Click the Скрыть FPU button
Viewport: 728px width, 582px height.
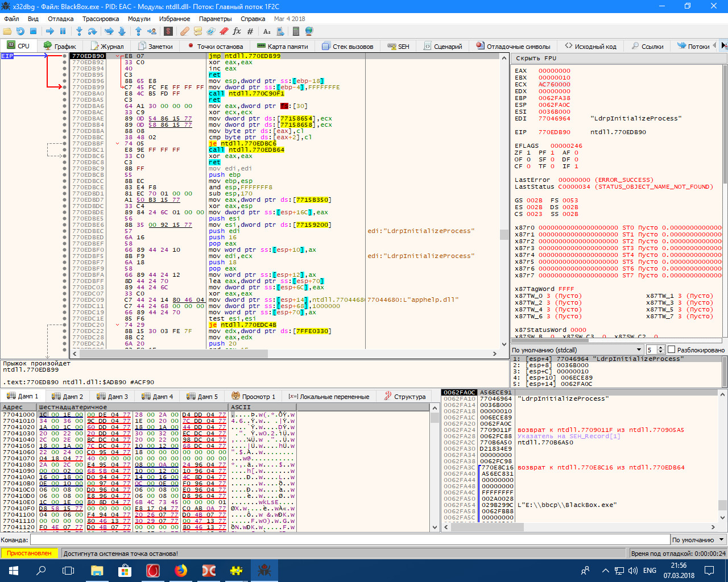(x=536, y=58)
